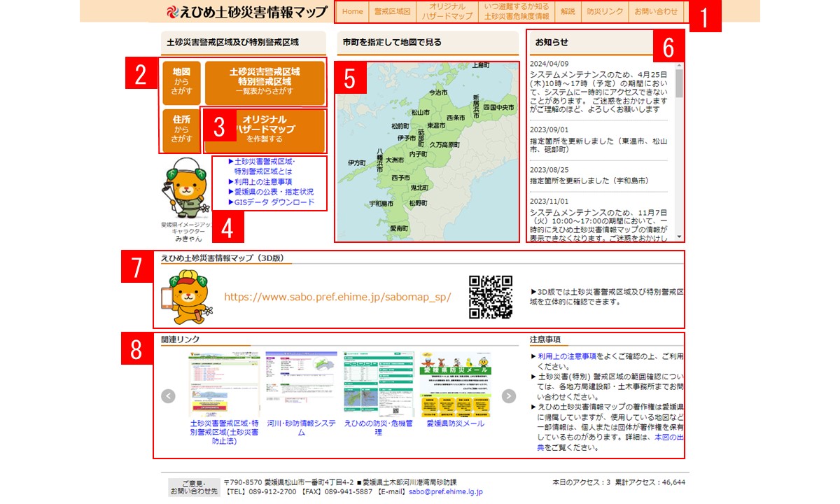Click the 地図からさがす button
840x504 pixels.
(x=181, y=83)
